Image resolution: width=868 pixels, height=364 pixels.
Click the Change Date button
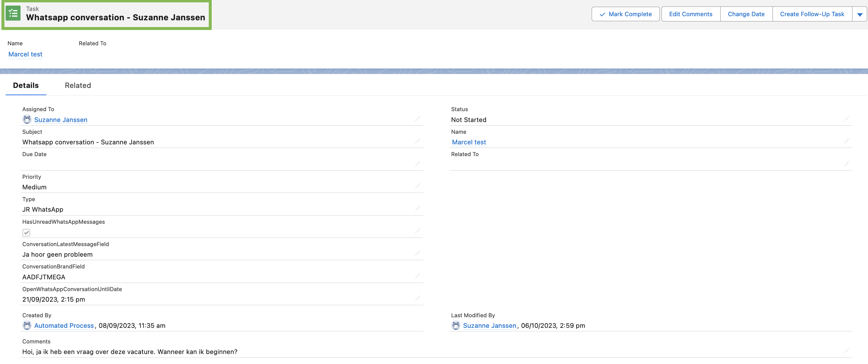click(x=746, y=14)
